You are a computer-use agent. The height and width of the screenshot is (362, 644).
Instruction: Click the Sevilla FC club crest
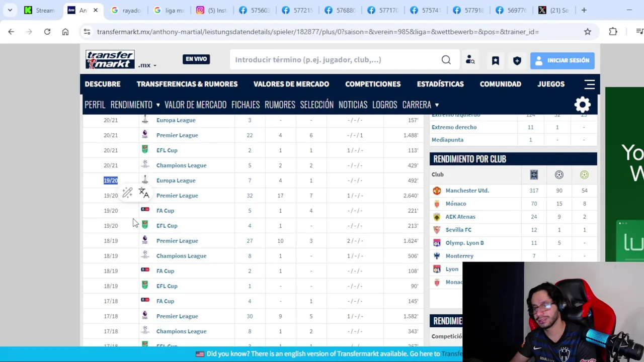[437, 230]
